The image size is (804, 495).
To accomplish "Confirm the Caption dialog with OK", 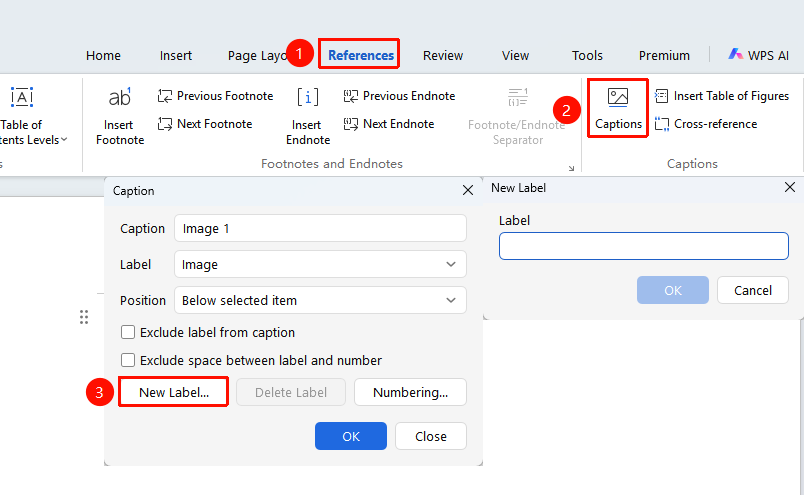I will 351,436.
